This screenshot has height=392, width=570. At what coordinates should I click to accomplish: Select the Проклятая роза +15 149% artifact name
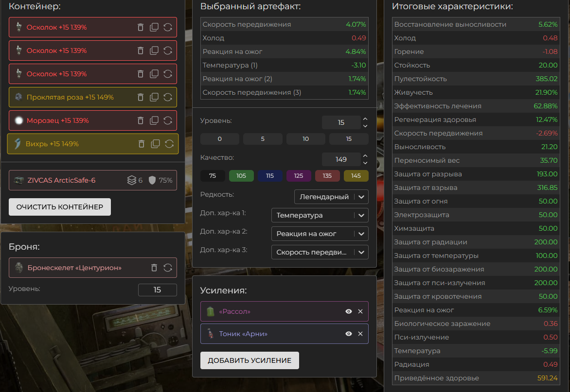tap(70, 97)
